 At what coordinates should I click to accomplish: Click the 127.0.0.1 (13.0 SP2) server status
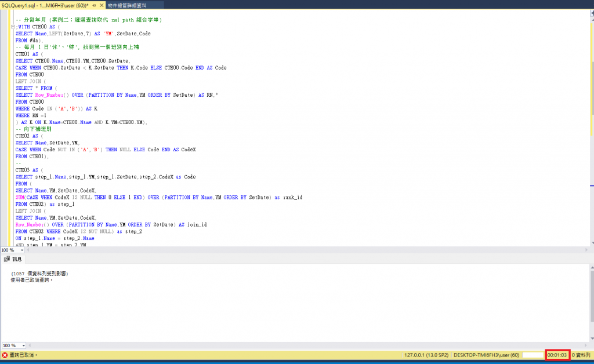click(426, 355)
